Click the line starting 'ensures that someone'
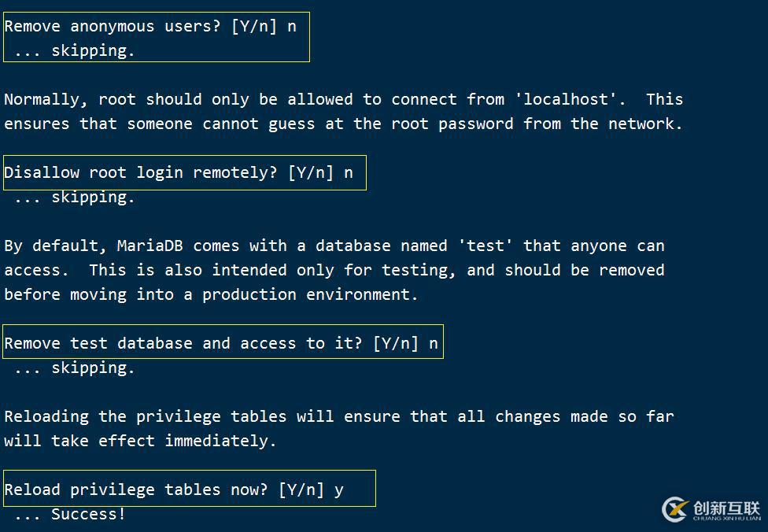The width and height of the screenshot is (768, 532). point(343,124)
